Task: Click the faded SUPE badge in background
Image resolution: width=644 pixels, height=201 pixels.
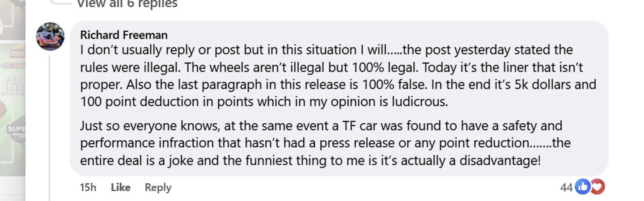Action: click(x=13, y=130)
